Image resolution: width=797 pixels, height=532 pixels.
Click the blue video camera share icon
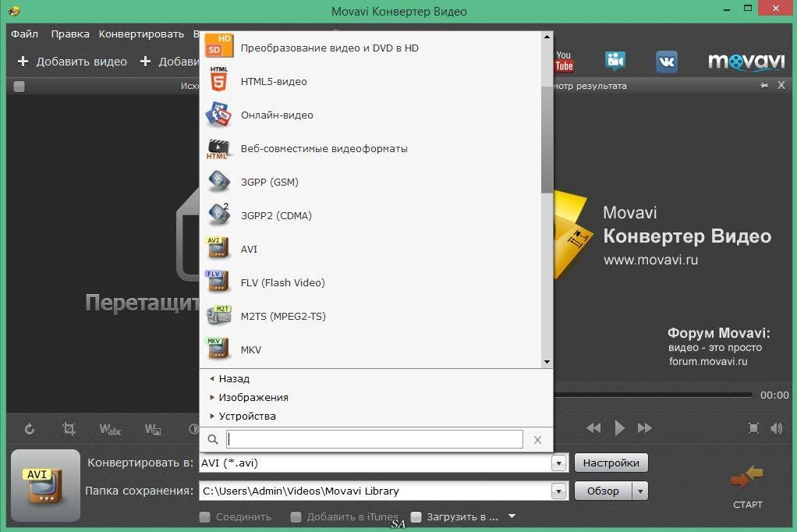pos(615,61)
